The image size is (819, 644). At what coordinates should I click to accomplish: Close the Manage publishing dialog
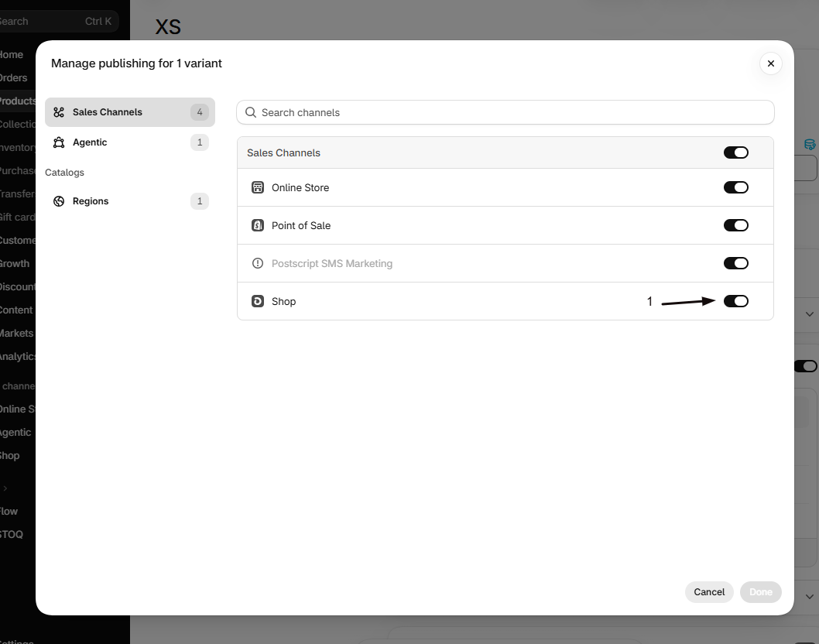770,63
